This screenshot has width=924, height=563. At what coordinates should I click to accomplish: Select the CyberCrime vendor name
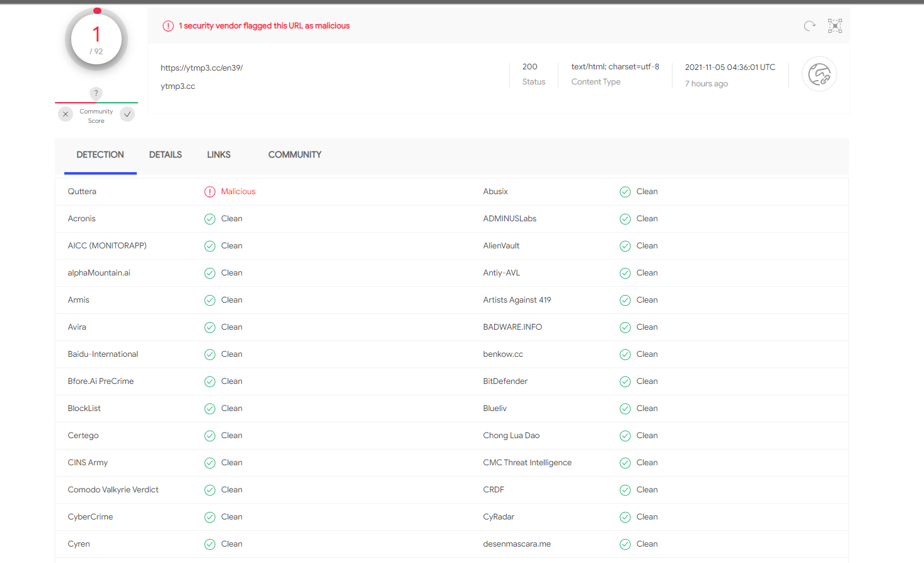tap(91, 517)
